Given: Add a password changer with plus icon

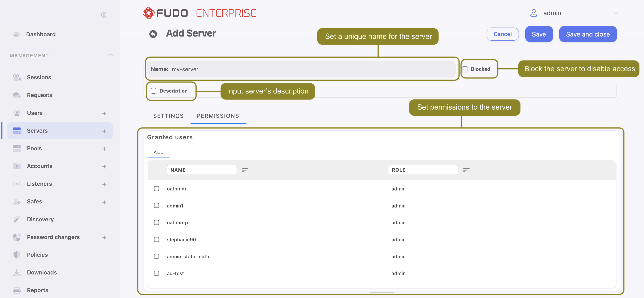Looking at the screenshot, I should pos(104,238).
